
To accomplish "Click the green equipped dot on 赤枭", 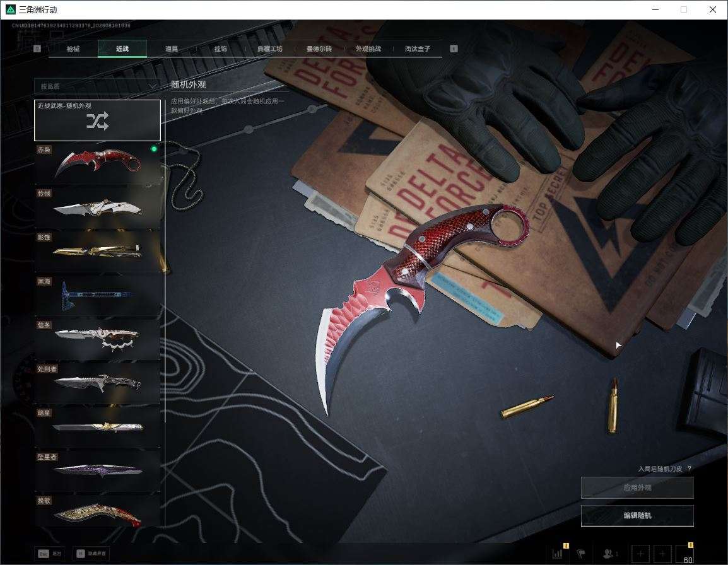I will (x=154, y=149).
